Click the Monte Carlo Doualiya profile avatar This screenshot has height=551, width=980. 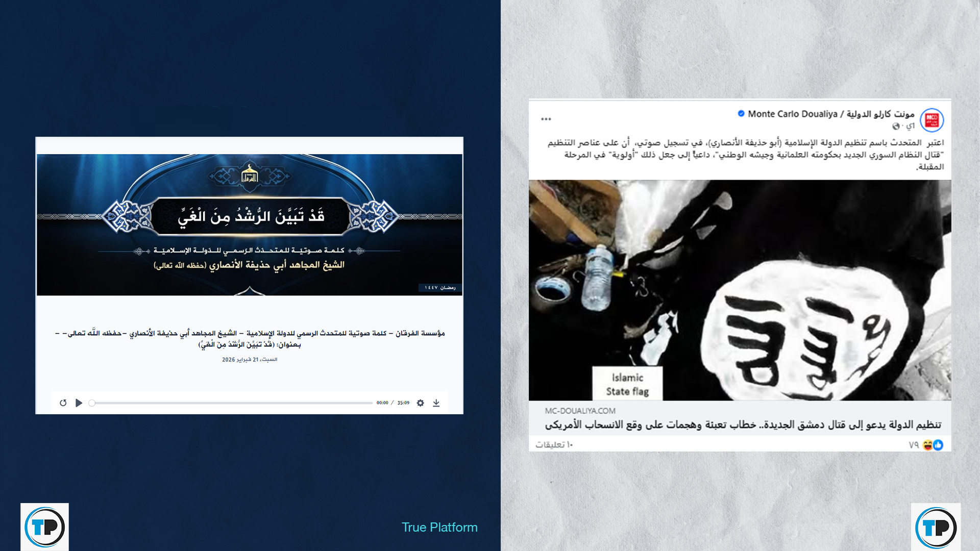pyautogui.click(x=932, y=120)
